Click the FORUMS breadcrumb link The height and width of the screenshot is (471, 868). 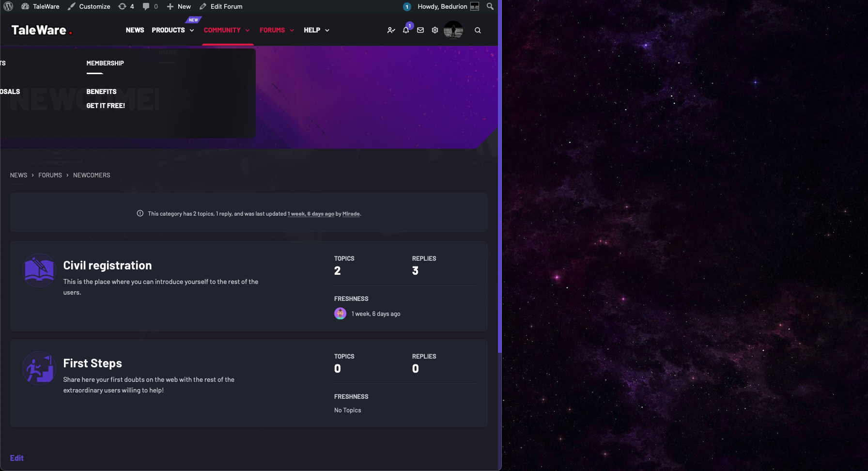(x=50, y=175)
